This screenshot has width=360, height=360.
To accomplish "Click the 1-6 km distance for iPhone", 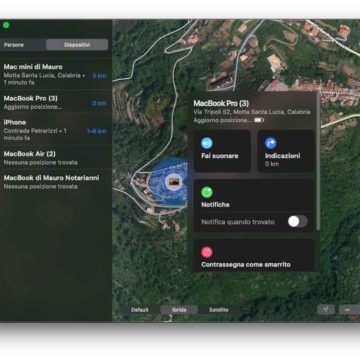I will (97, 131).
